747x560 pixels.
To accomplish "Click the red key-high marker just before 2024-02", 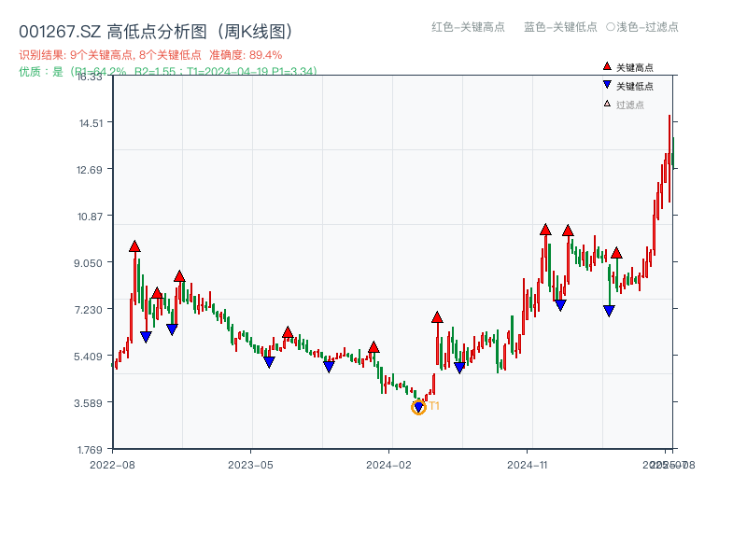I will (x=374, y=347).
